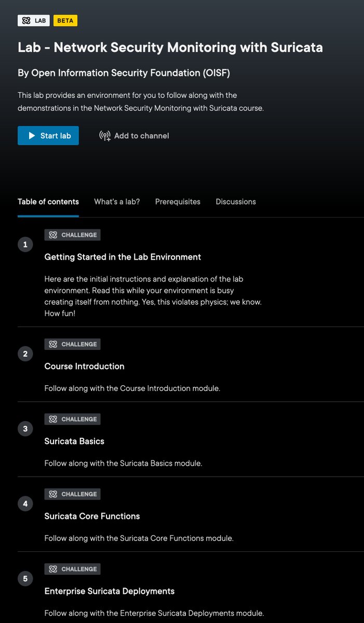Screen dimensions: 364x623
Task: Click step number 2 circle
Action: click(25, 354)
